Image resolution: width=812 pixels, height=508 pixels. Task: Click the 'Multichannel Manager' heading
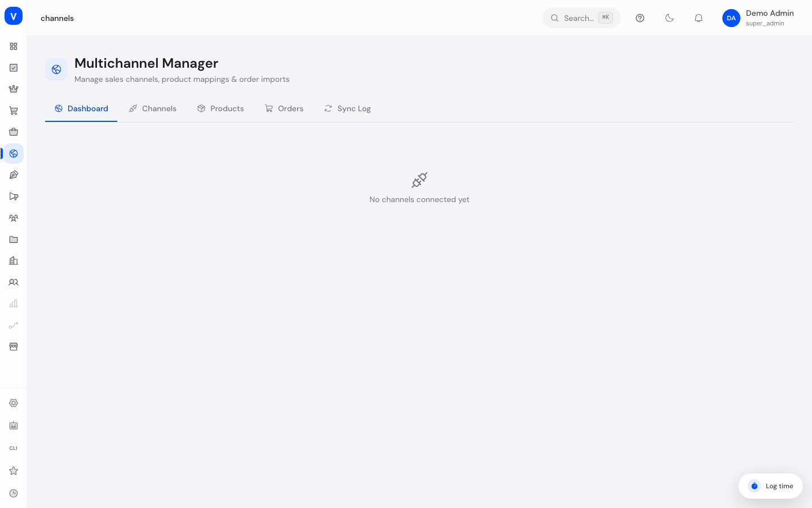146,63
